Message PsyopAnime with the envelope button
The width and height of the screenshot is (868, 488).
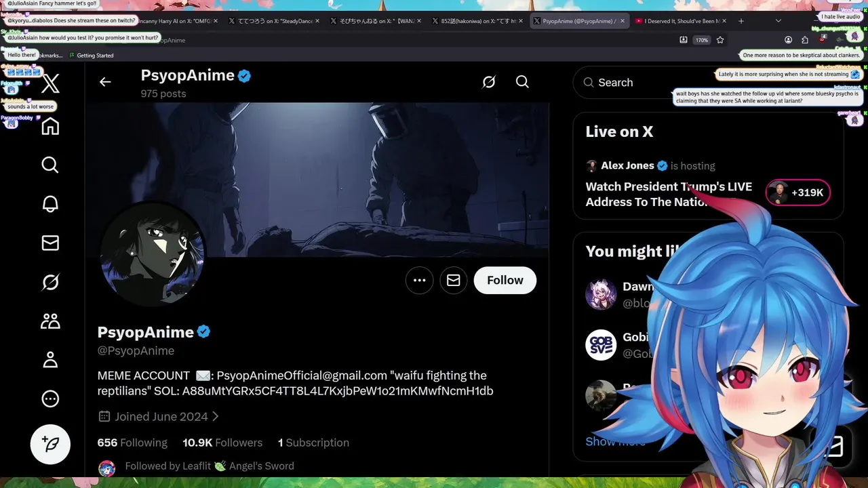tap(453, 280)
